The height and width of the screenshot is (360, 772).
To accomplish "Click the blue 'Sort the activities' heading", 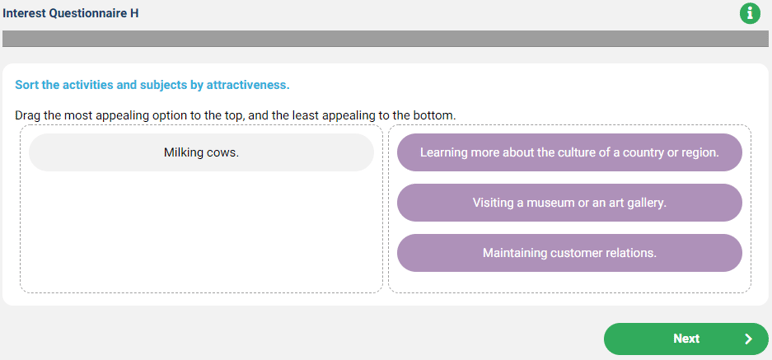I will point(152,85).
